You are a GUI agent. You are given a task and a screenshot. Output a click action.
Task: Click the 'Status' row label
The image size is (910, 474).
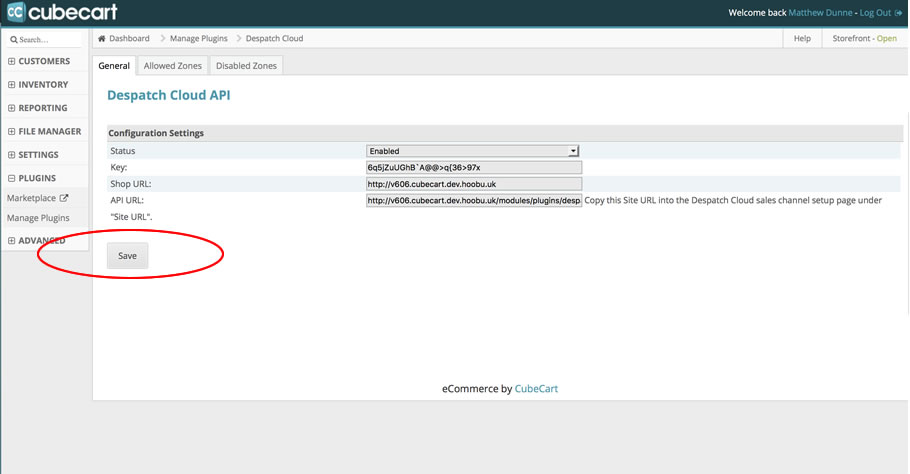pos(122,151)
